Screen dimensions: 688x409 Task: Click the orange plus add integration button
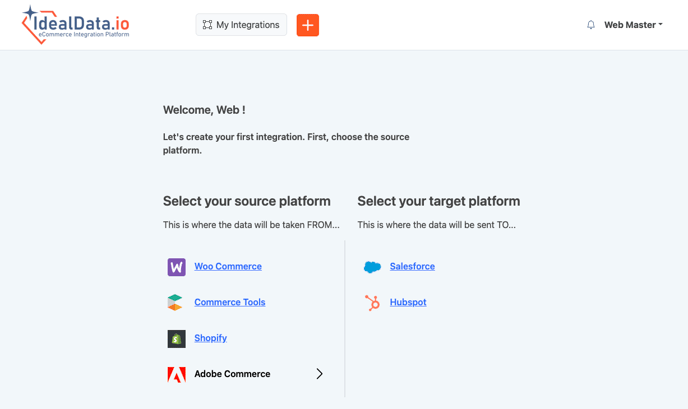click(x=308, y=25)
